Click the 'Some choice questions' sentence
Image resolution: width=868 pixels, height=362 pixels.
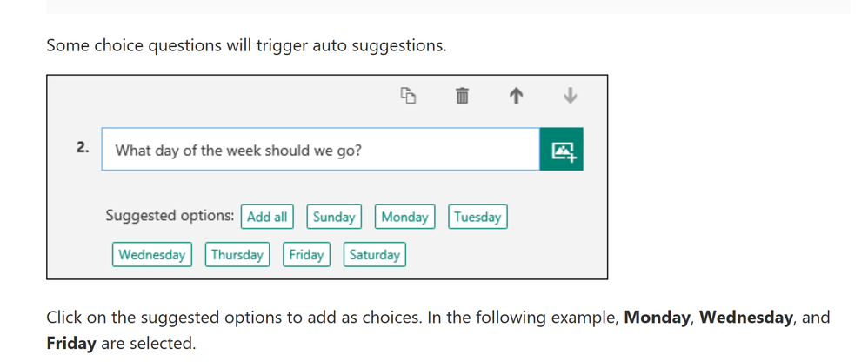[x=246, y=44]
